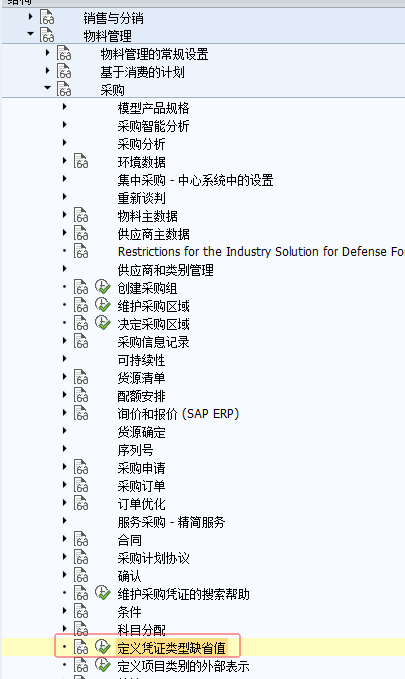The height and width of the screenshot is (679, 405).
Task: Click execute icon for 维护采购凭证的搜索帮助
Action: point(103,593)
